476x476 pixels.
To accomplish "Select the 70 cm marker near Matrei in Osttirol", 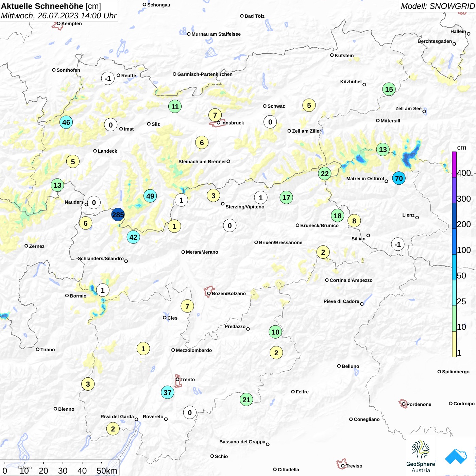I will (x=399, y=178).
